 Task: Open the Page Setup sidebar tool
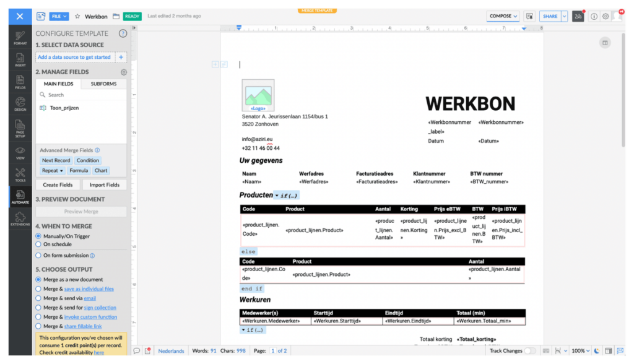20,129
